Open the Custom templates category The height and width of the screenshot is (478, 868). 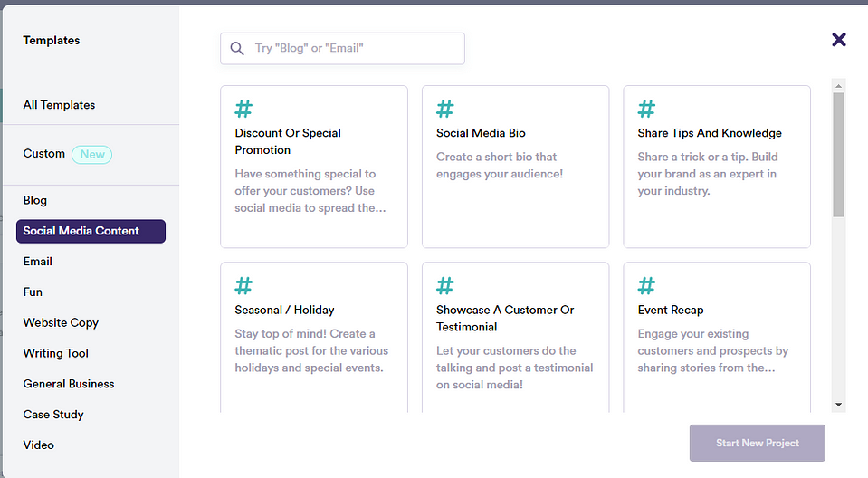44,154
